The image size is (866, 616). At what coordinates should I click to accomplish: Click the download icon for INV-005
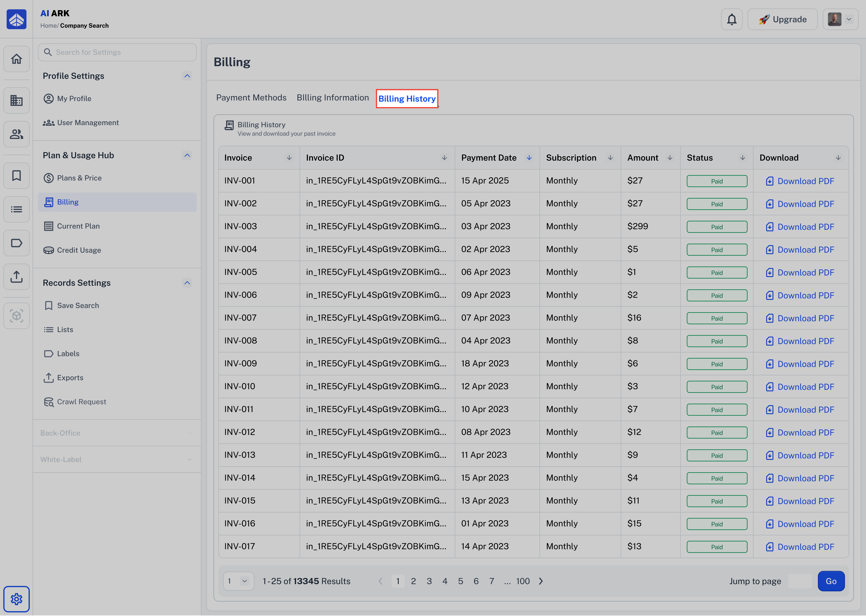click(769, 272)
